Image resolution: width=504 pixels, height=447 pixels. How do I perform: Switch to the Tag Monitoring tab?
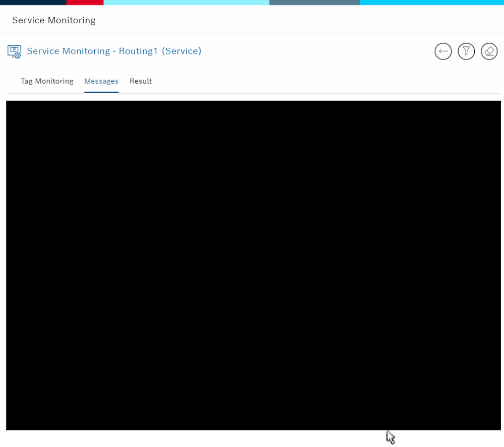tap(47, 81)
